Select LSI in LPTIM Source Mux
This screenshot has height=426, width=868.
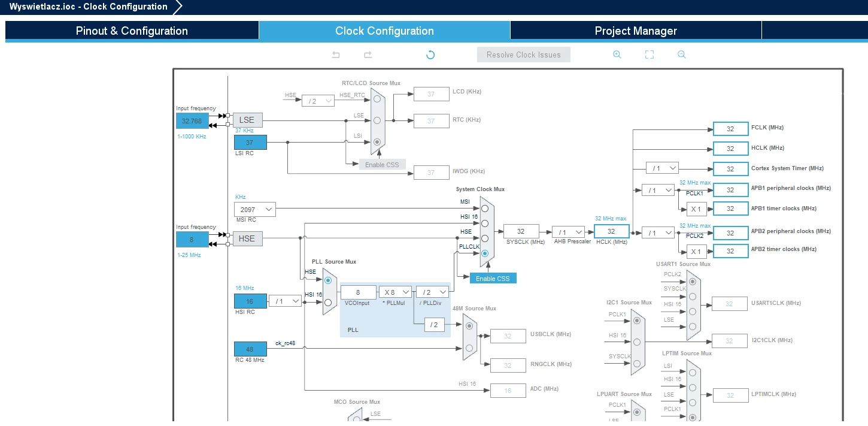(692, 373)
